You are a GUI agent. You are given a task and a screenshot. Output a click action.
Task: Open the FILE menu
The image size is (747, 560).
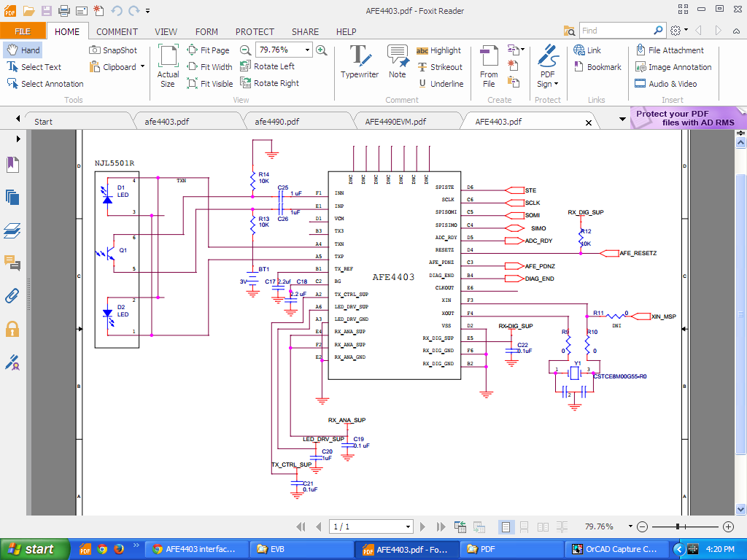23,31
